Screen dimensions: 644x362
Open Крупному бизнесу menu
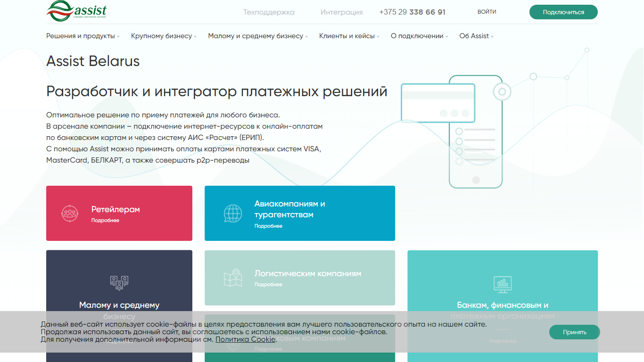click(161, 36)
